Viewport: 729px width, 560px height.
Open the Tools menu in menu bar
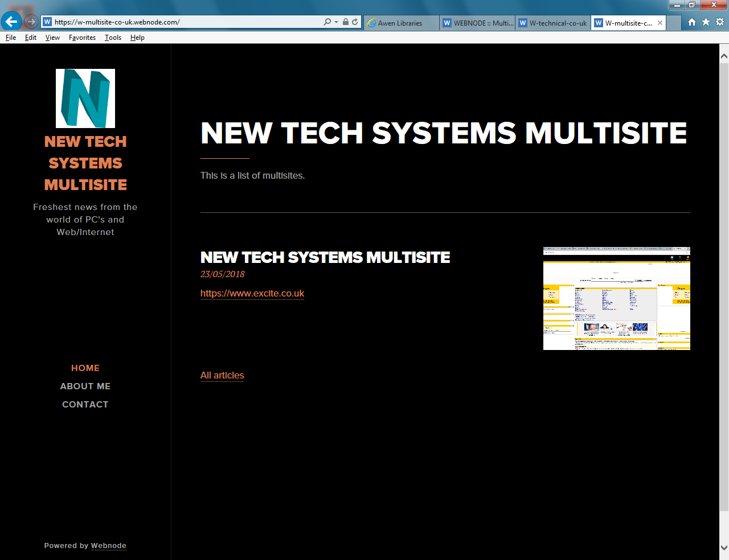click(x=113, y=38)
